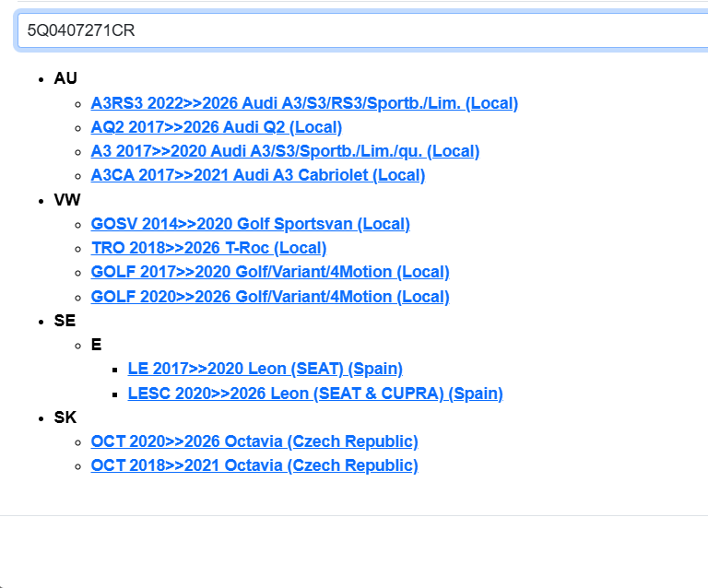Click the E market subgroup under SE
The image size is (708, 588).
96,345
